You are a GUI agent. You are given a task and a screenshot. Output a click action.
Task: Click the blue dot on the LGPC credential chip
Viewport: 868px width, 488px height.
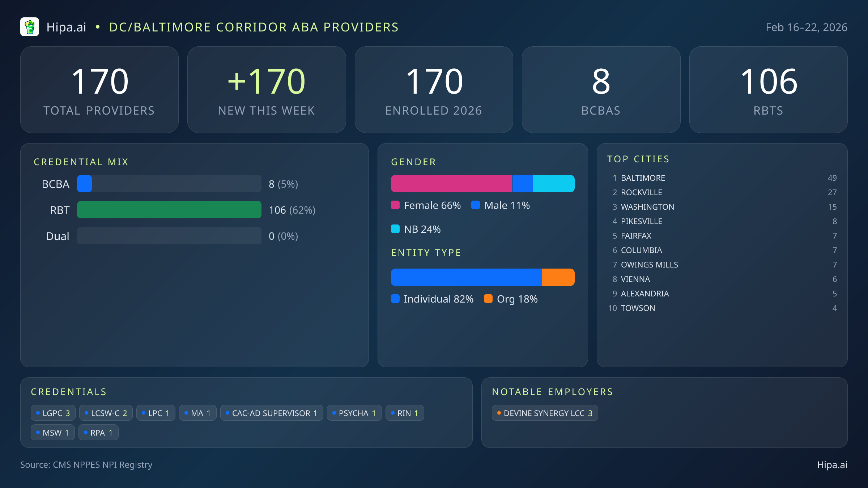(x=38, y=412)
